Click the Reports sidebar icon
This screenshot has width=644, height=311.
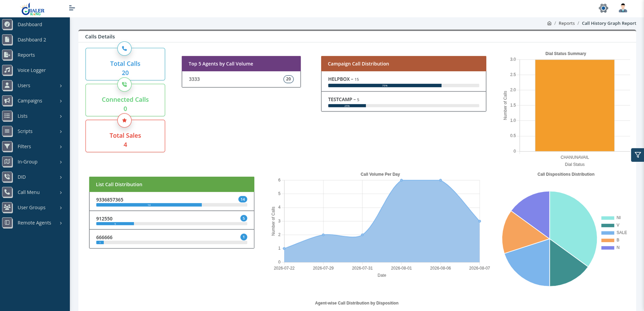point(7,55)
